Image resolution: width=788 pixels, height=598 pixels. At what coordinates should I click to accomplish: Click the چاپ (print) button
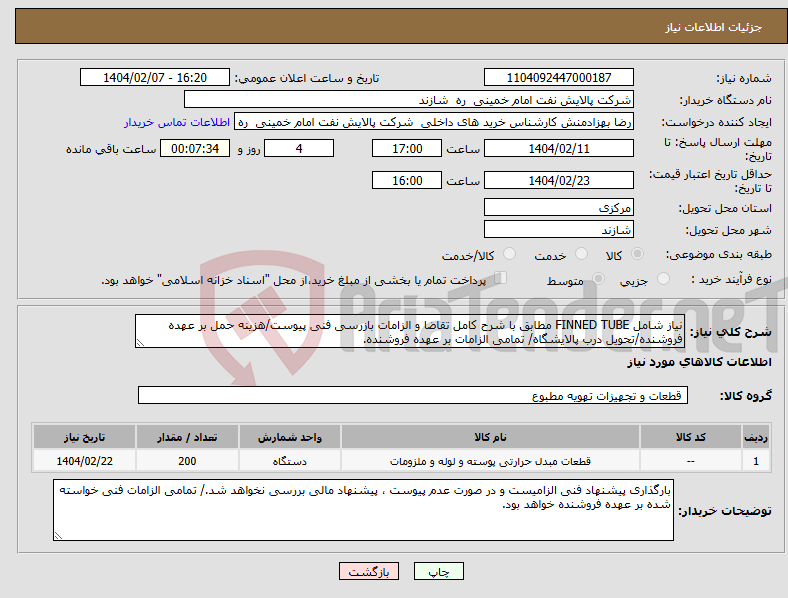438,571
